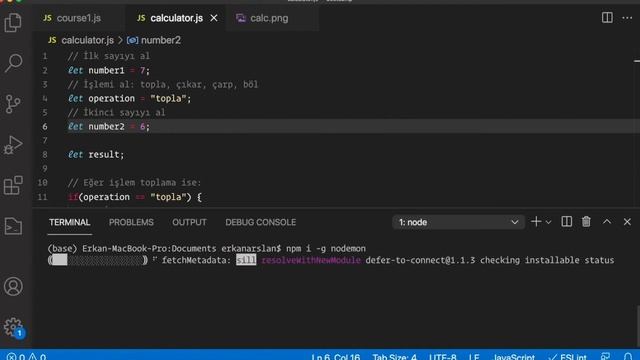Click the npm install progress bar in terminal
The width and height of the screenshot is (640, 360).
(x=98, y=260)
